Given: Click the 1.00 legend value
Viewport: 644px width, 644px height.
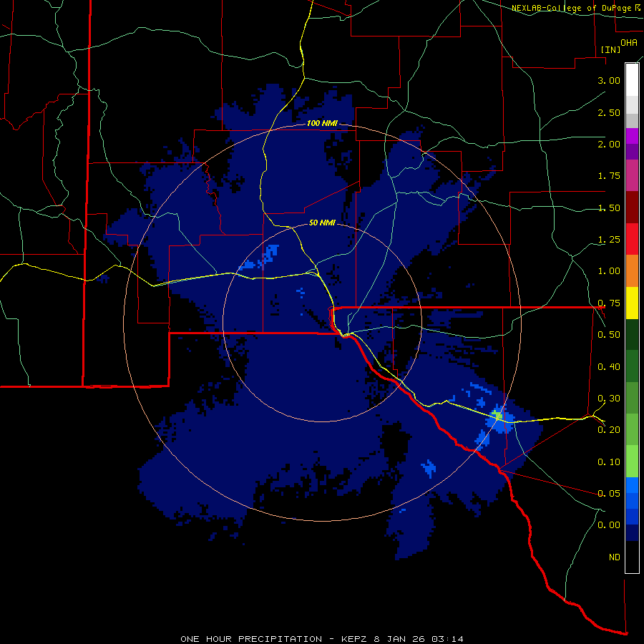Looking at the screenshot, I should point(609,271).
